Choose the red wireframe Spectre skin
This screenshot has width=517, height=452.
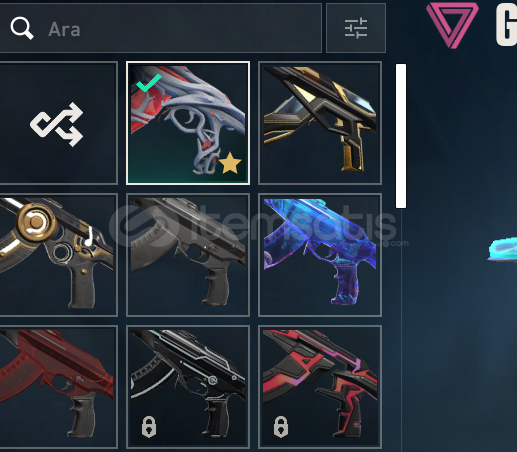58,387
